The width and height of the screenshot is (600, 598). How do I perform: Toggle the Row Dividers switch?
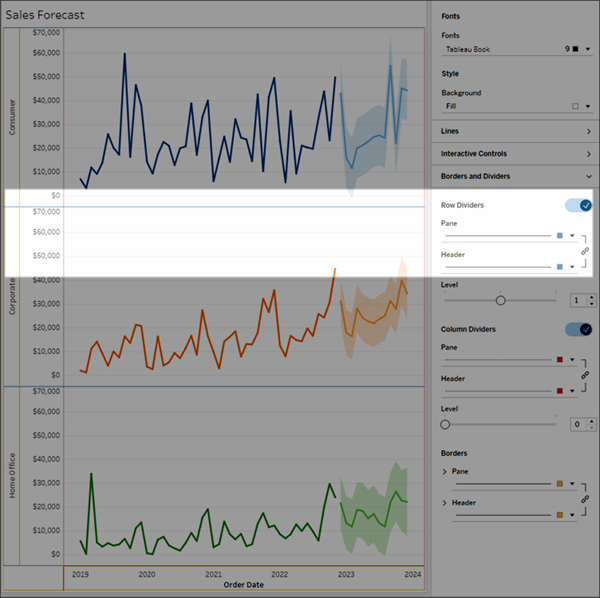click(x=578, y=205)
